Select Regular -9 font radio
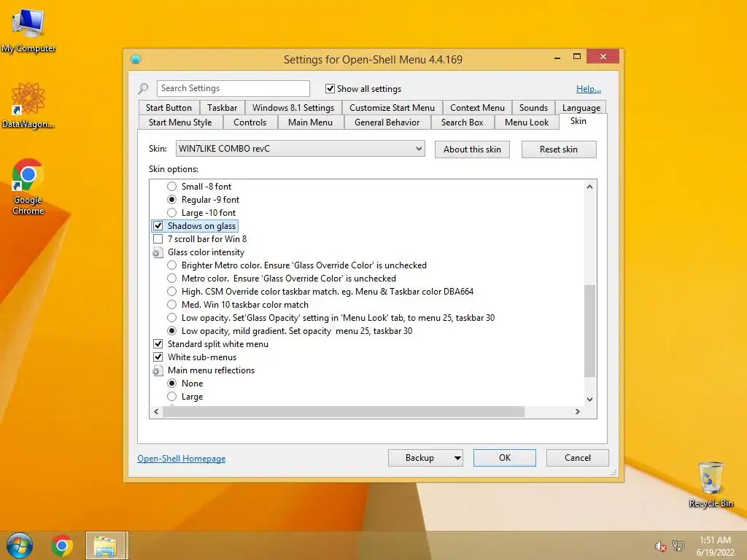Screen dimensions: 747x560 (x=172, y=200)
